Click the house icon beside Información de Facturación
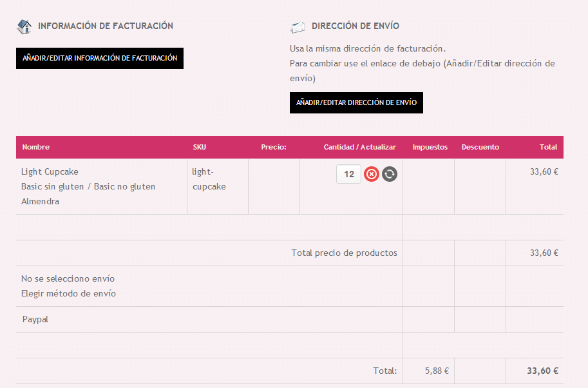 [x=24, y=26]
